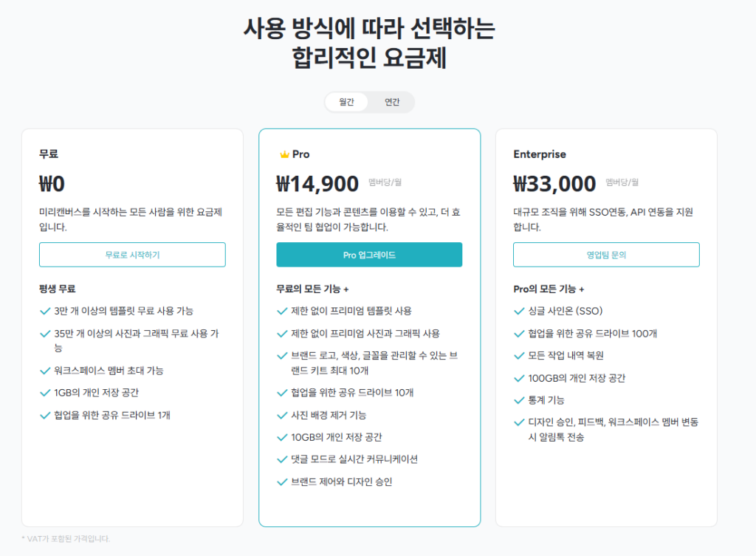The height and width of the screenshot is (556, 756).
Task: Click the 무료로 시작하기 button
Action: (x=132, y=254)
